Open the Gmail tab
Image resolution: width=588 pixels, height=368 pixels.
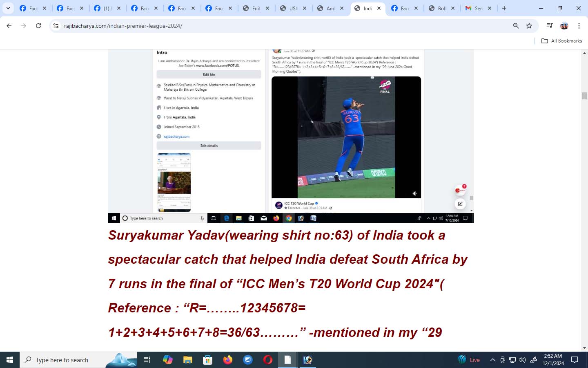click(x=479, y=8)
